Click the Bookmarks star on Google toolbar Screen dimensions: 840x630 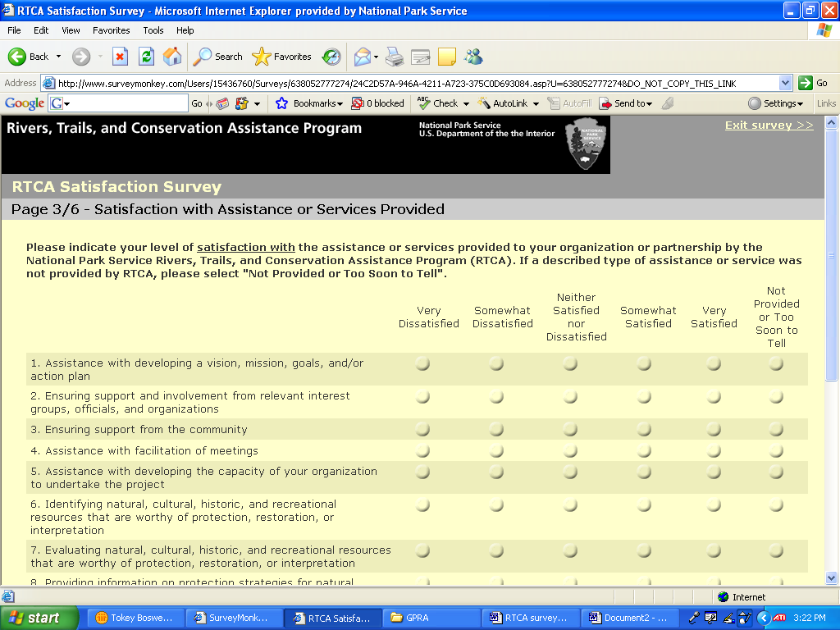(x=282, y=103)
